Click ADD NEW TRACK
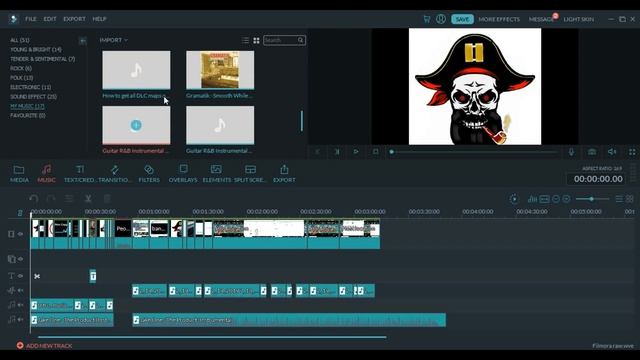The image size is (640, 360). tap(44, 346)
